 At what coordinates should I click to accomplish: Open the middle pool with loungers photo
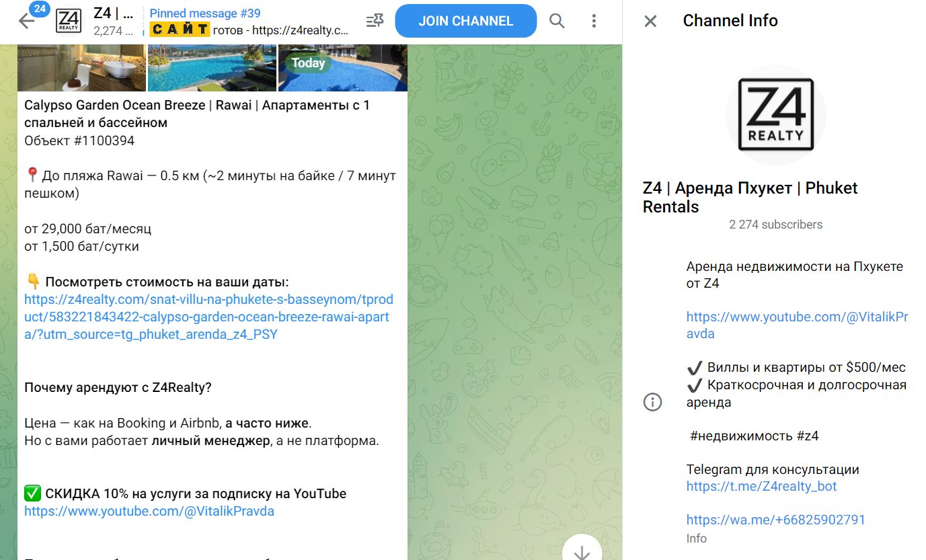(x=212, y=67)
